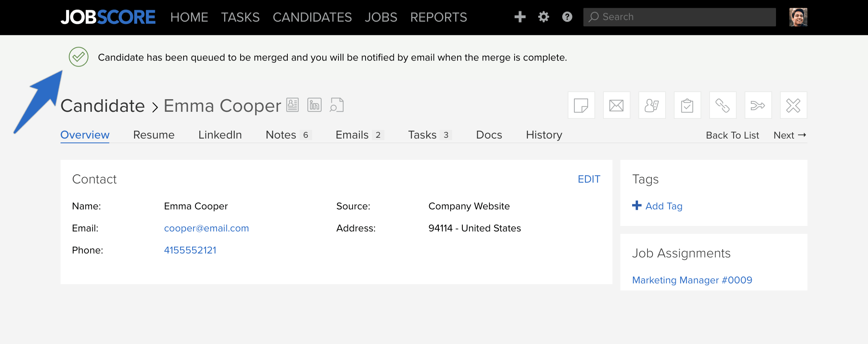Viewport: 868px width, 344px height.
Task: Click the document search icon beside name
Action: (x=337, y=105)
